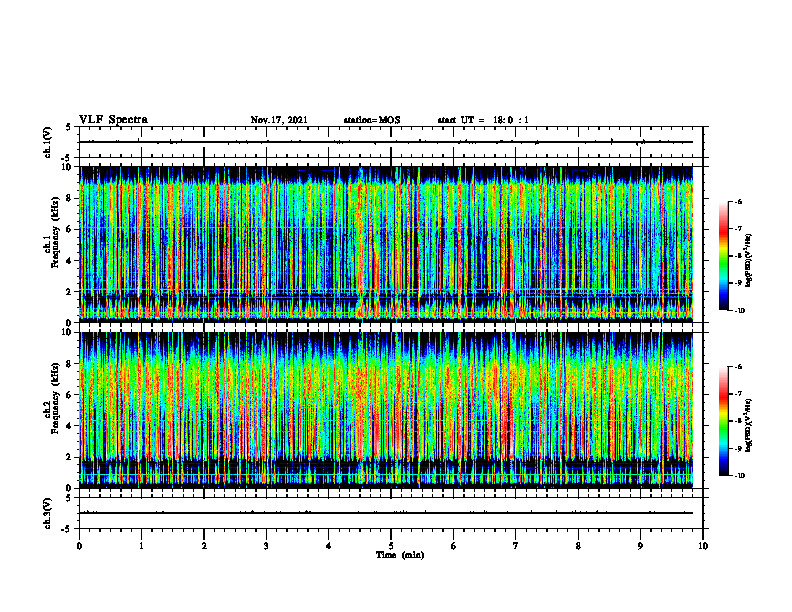Viewport: 792px width, 612px height.
Task: Click the time axis tick label "2"
Action: (x=204, y=546)
